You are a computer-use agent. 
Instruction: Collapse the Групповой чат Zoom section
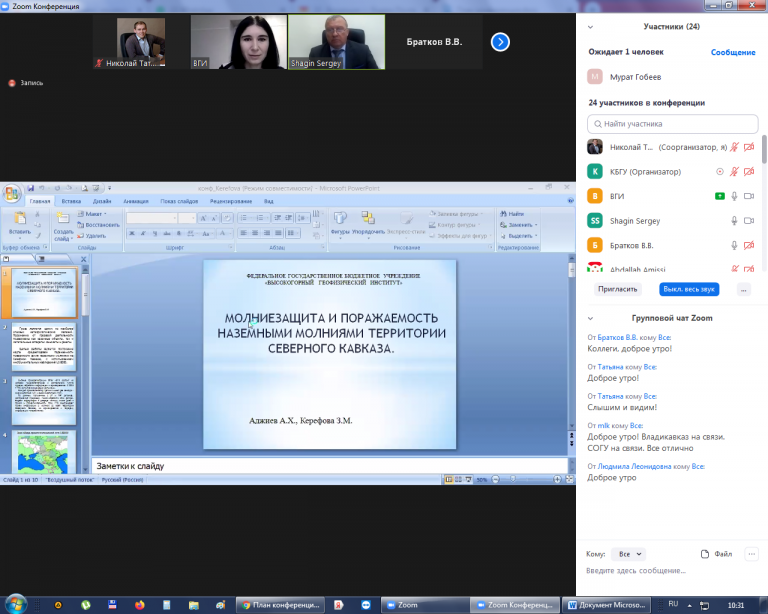591,317
